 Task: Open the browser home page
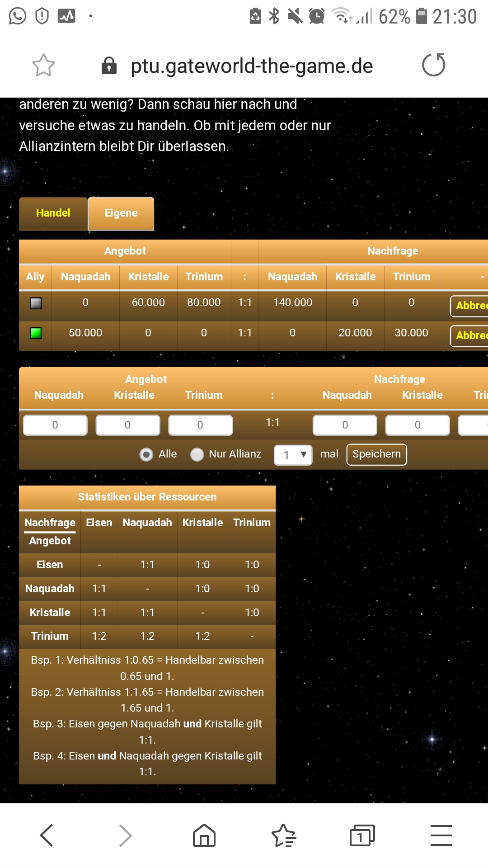[x=204, y=835]
